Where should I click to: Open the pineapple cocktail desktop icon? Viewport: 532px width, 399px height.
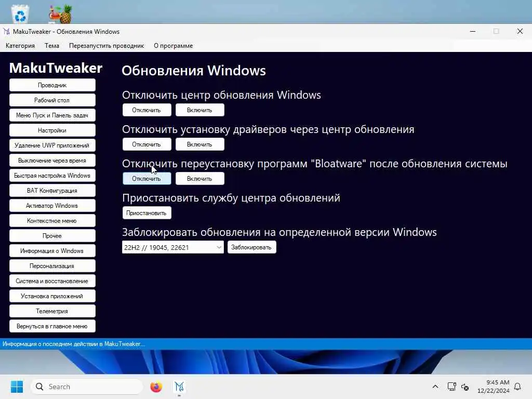(x=60, y=14)
